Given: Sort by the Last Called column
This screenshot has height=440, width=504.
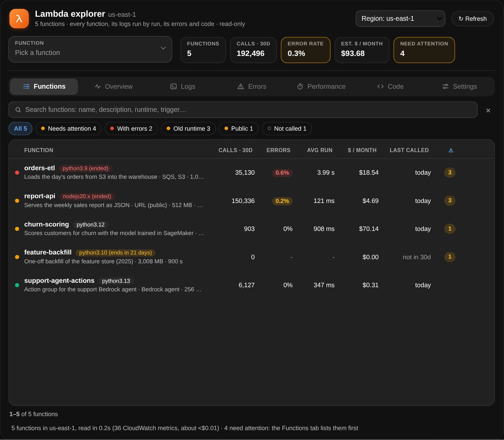Looking at the screenshot, I should tap(409, 150).
